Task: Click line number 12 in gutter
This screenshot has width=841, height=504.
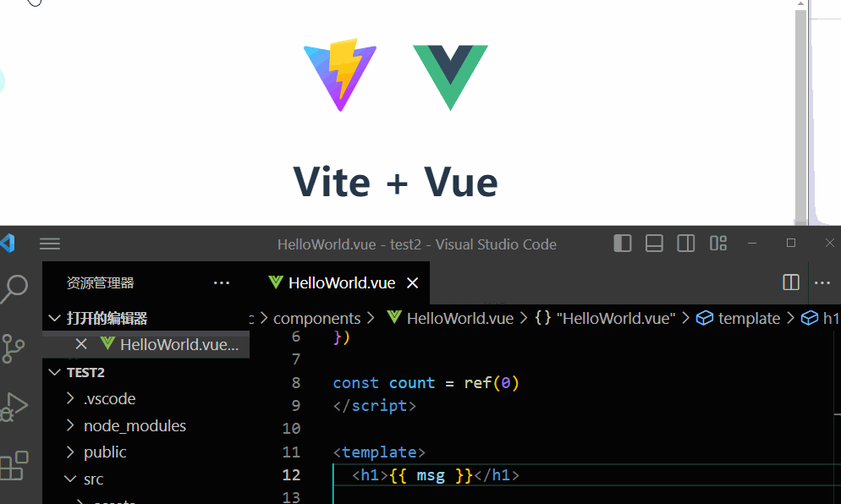Action: tap(291, 475)
